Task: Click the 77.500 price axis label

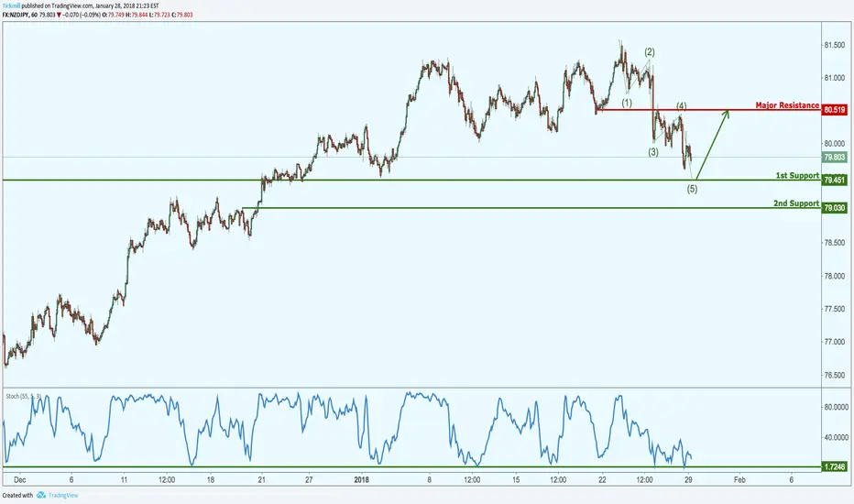Action: click(834, 309)
